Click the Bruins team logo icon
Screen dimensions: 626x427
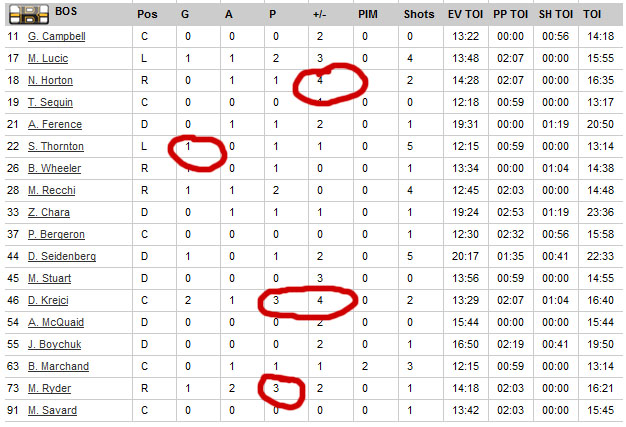point(29,14)
